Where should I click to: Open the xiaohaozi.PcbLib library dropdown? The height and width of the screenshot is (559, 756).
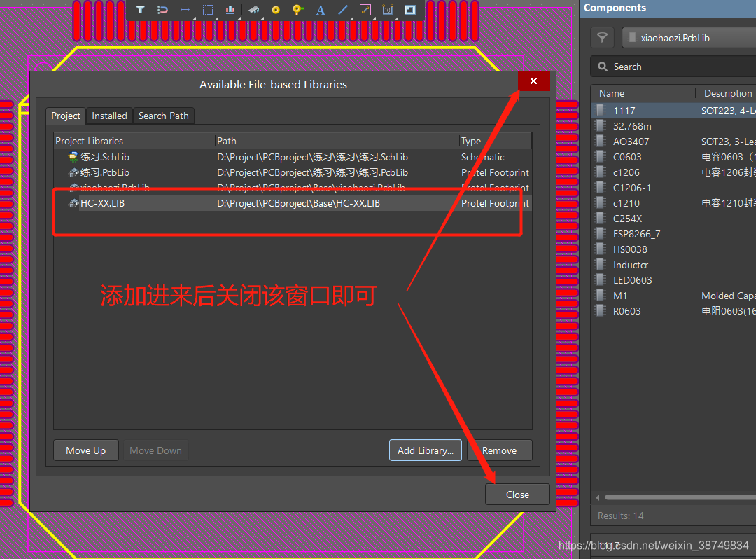click(689, 38)
